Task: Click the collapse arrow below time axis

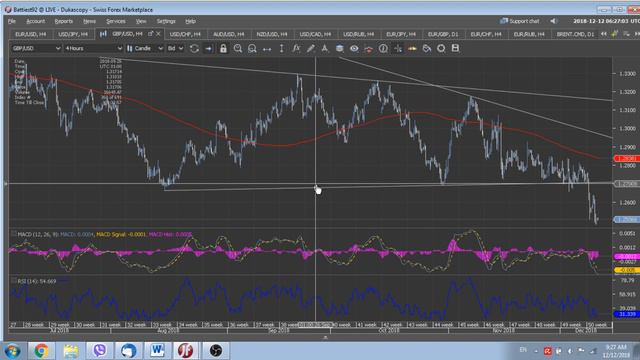Action: point(325,338)
